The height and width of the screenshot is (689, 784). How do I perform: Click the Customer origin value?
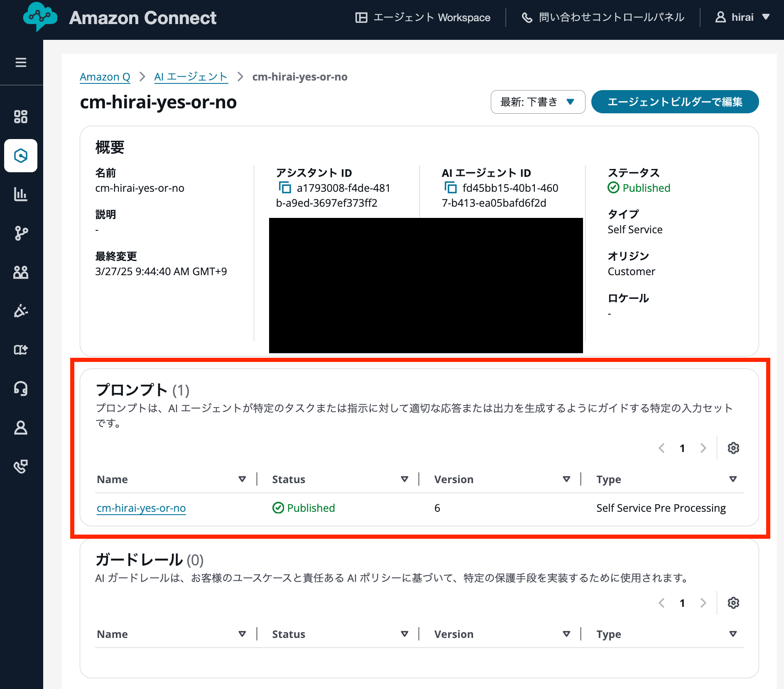(631, 271)
